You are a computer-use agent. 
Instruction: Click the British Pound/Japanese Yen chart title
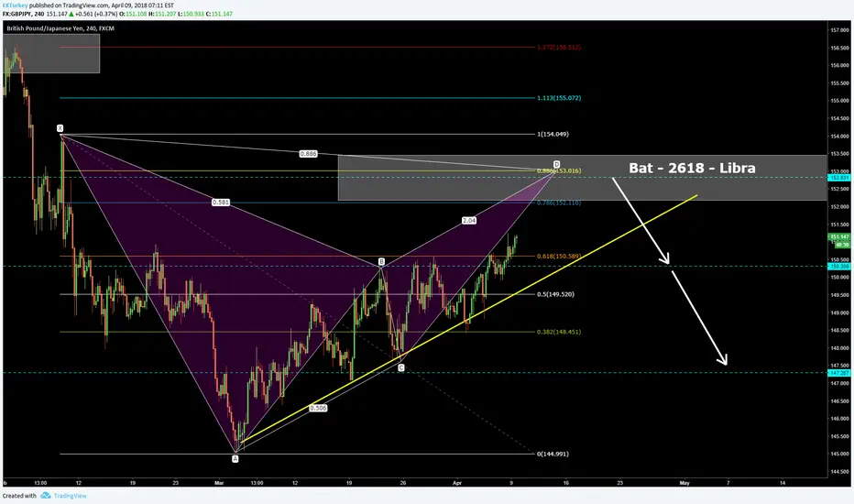pos(60,28)
